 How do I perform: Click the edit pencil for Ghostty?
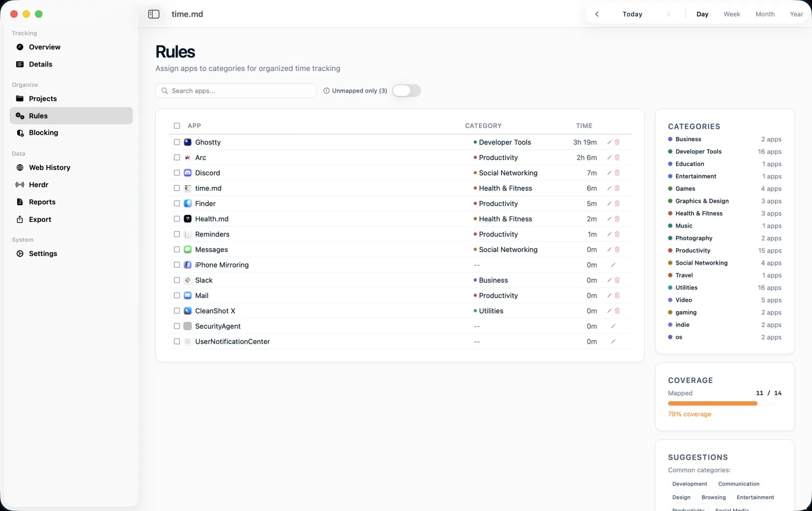610,142
